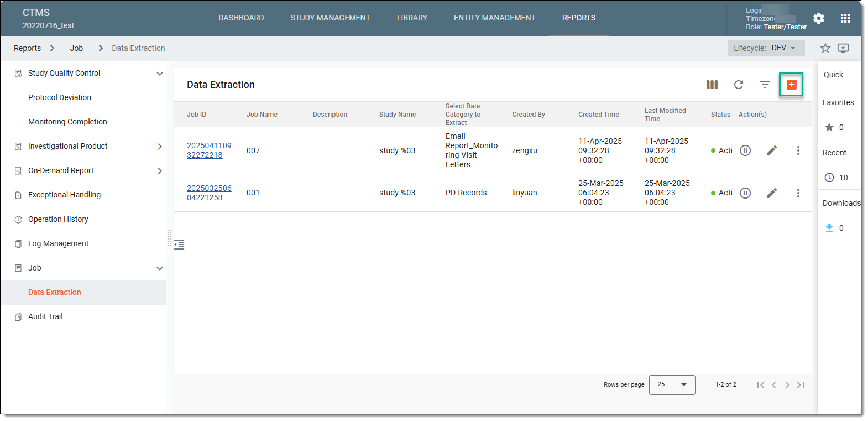The height and width of the screenshot is (421, 868).
Task: Open the apps grid icon
Action: pos(845,18)
